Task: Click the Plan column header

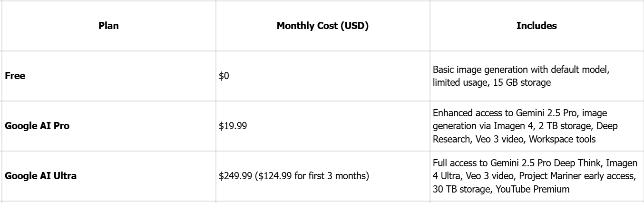Action: click(108, 26)
